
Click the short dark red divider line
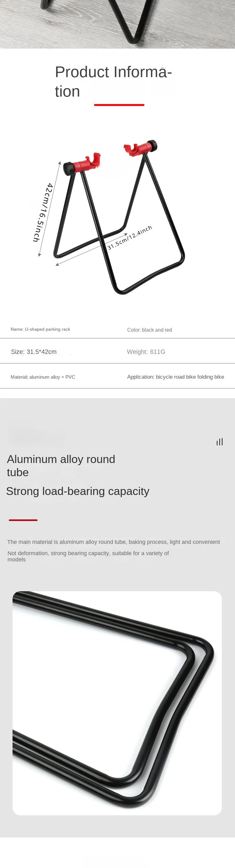[x=23, y=520]
